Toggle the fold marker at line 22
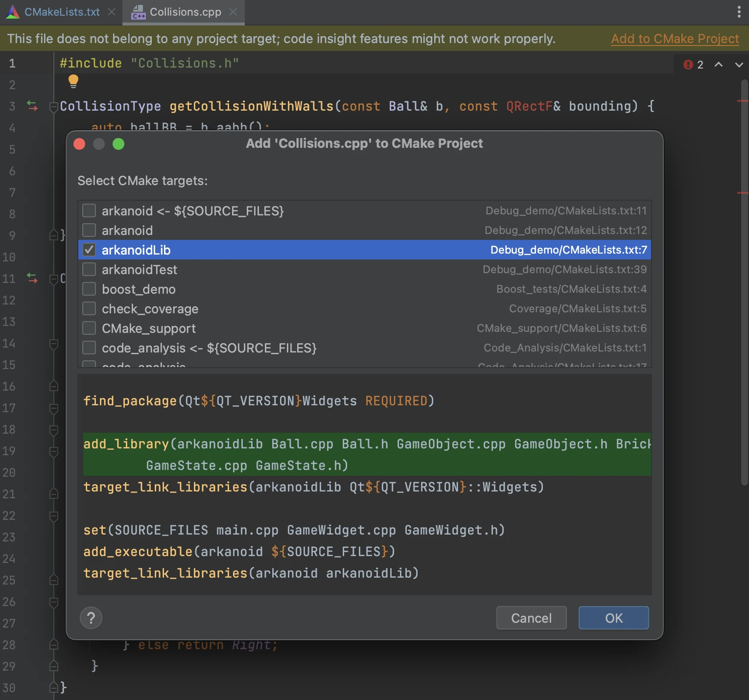The width and height of the screenshot is (749, 700). click(x=54, y=516)
